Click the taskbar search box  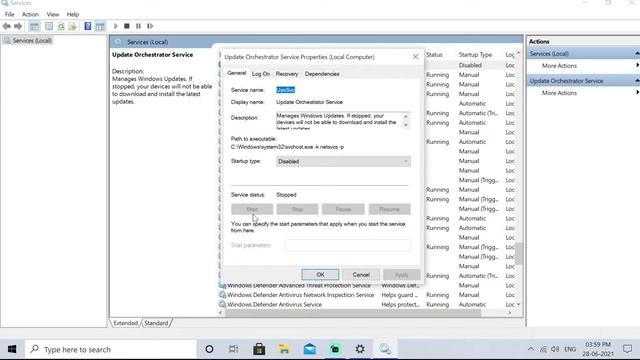pos(111,349)
